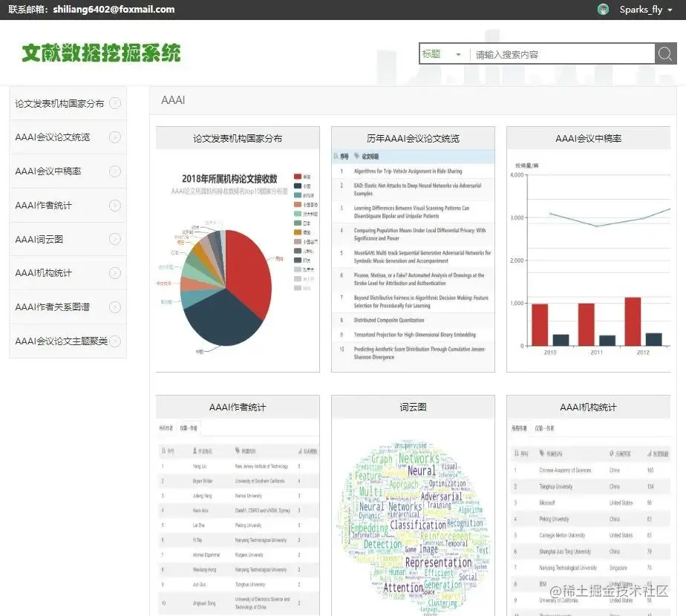Click the red 2010 bar in 中稿率 chart
This screenshot has width=686, height=616.
click(x=540, y=324)
